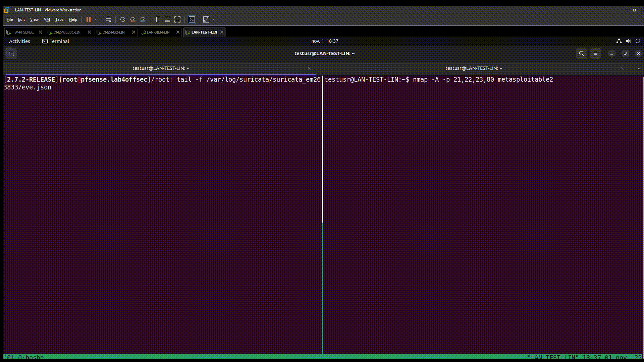Image resolution: width=644 pixels, height=362 pixels.
Task: Restore the GNOME terminal window size
Action: (625, 54)
